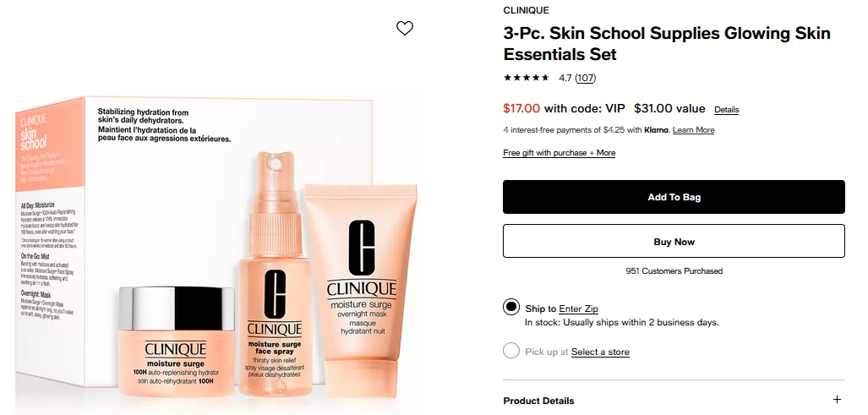Expand Product Details with the plus icon

837,400
